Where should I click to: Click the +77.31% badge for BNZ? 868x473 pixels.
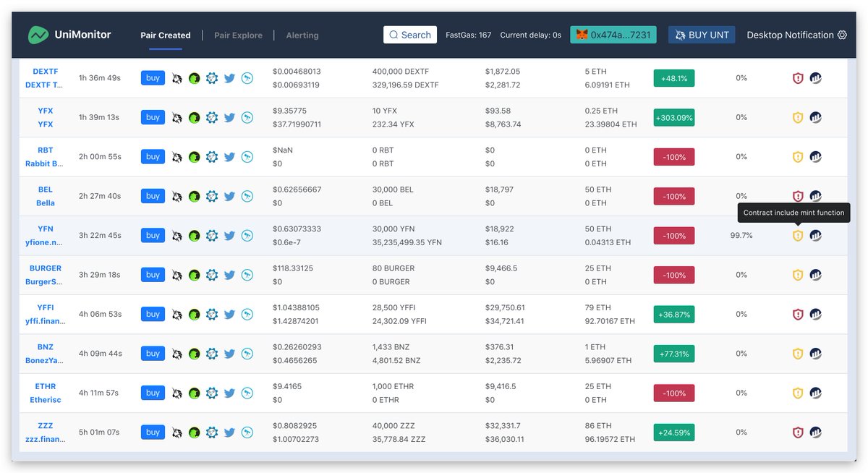coord(674,354)
